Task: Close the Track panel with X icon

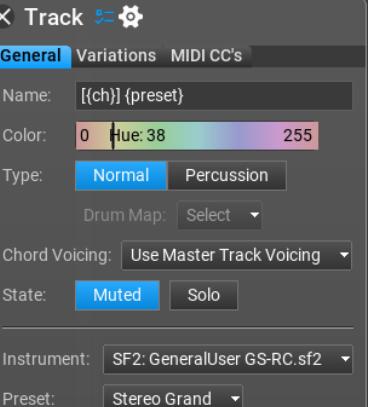Action: click(x=5, y=17)
